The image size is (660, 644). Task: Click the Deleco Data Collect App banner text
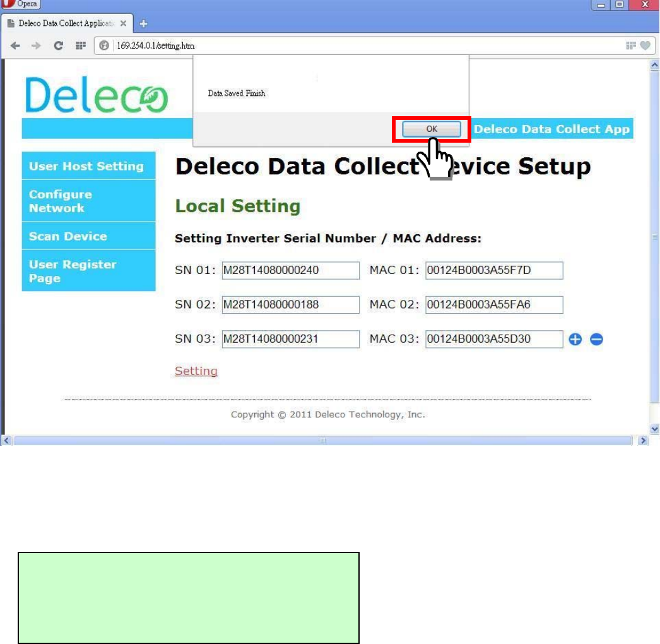[x=551, y=129]
